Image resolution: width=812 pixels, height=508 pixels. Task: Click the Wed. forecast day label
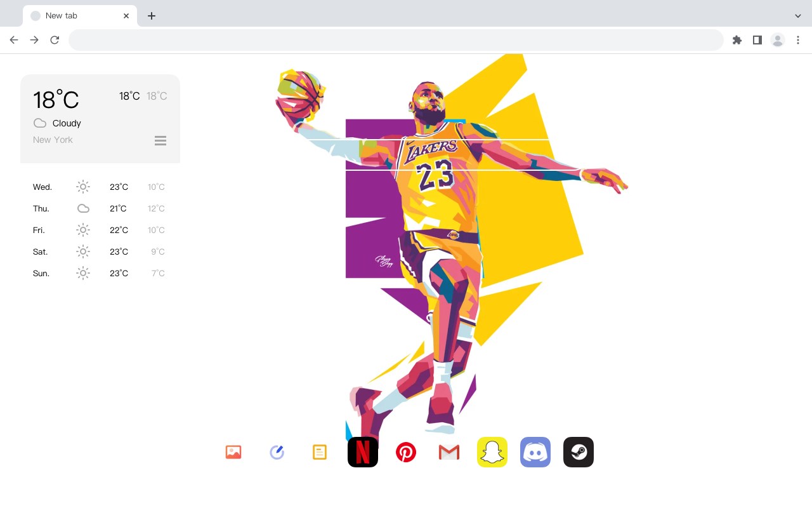pyautogui.click(x=43, y=187)
